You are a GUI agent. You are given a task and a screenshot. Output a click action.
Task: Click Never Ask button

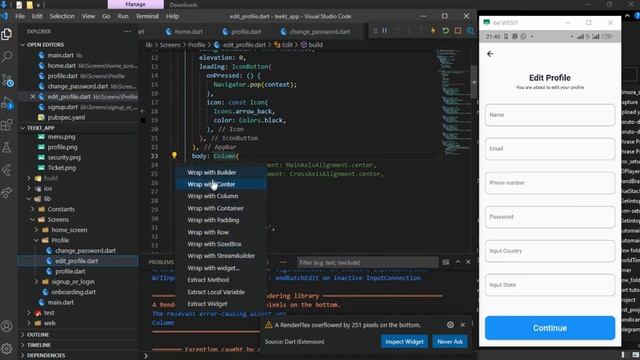tap(450, 342)
